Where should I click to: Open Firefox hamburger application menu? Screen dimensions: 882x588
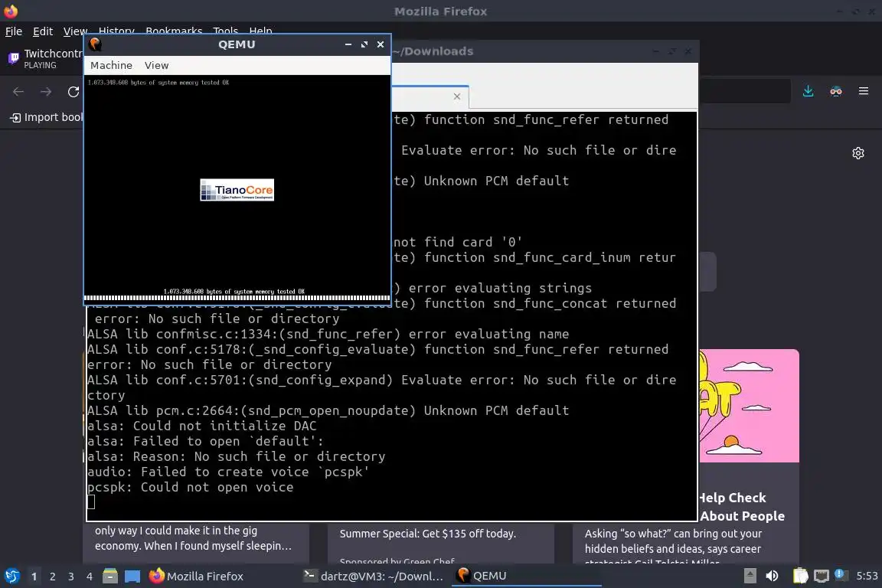pos(864,91)
